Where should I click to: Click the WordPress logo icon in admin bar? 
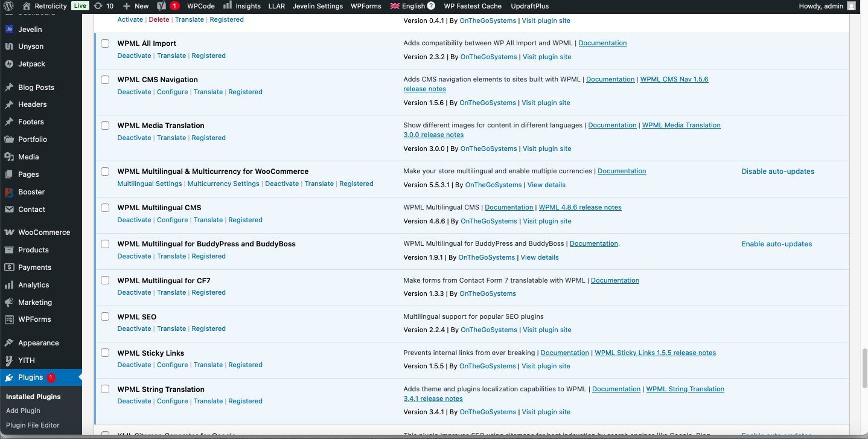(9, 6)
